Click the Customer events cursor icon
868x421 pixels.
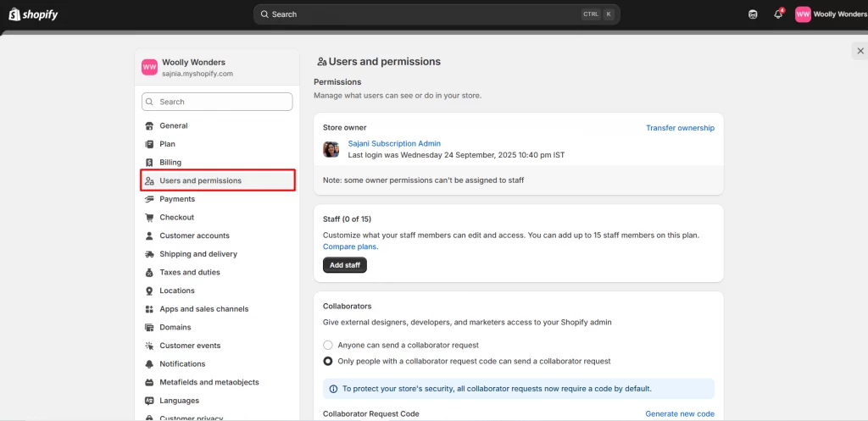pos(149,346)
